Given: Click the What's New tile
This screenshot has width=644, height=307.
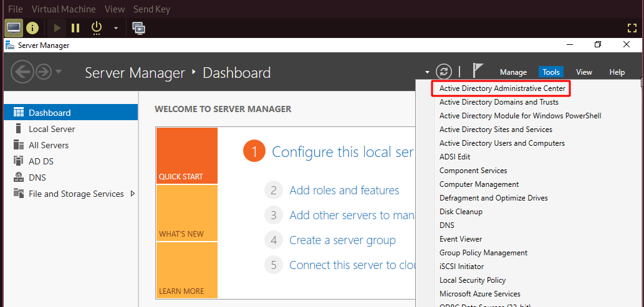Looking at the screenshot, I should pyautogui.click(x=187, y=212).
